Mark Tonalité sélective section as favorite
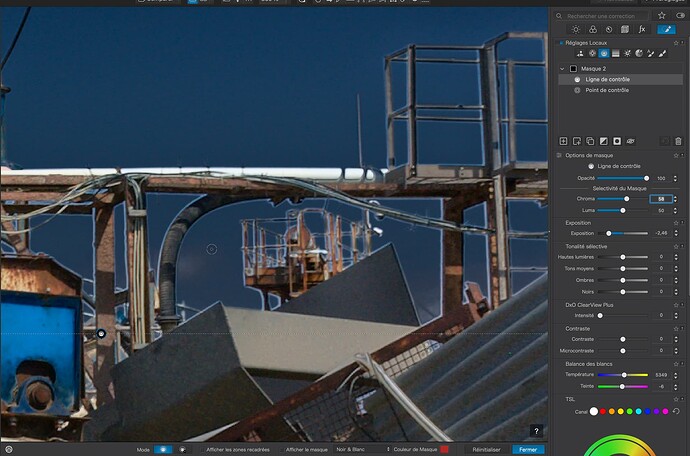This screenshot has width=690, height=456. pos(676,246)
